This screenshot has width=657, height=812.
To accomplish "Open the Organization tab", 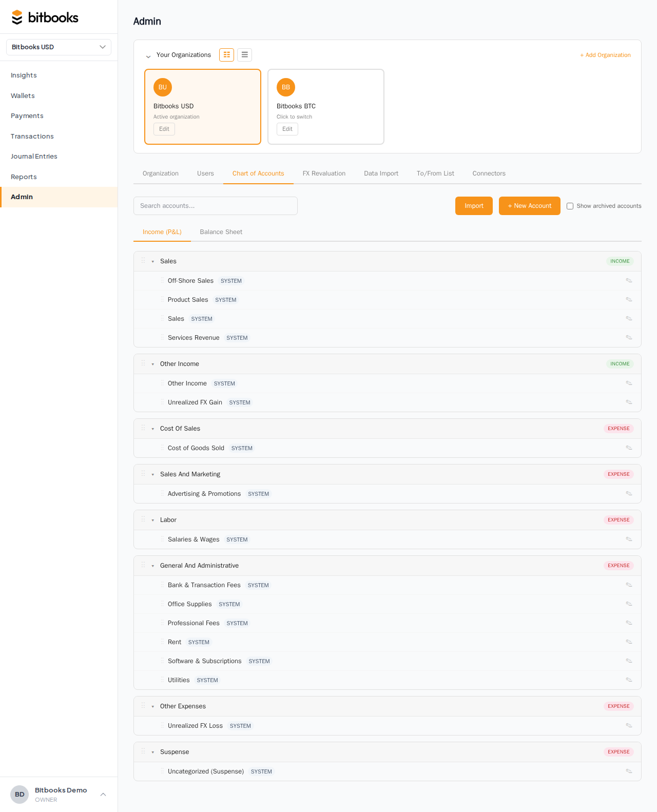I will (161, 173).
